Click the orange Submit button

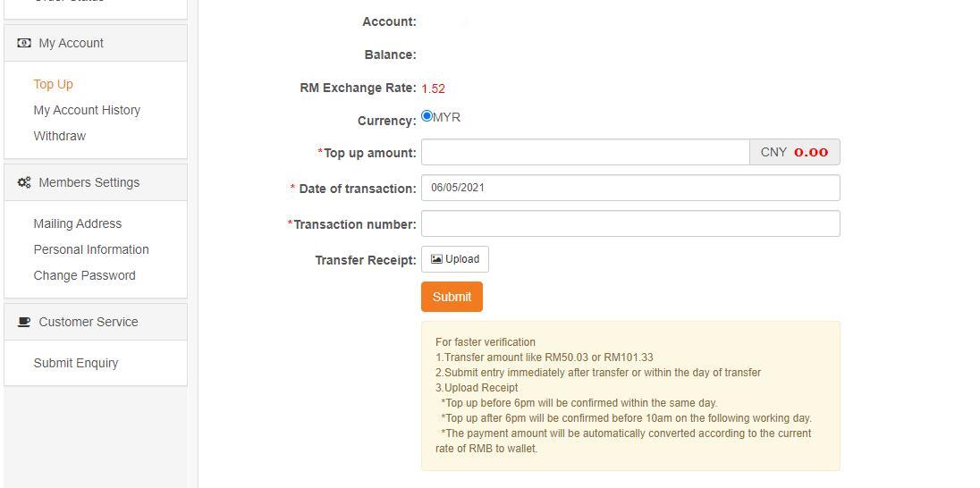(x=452, y=297)
